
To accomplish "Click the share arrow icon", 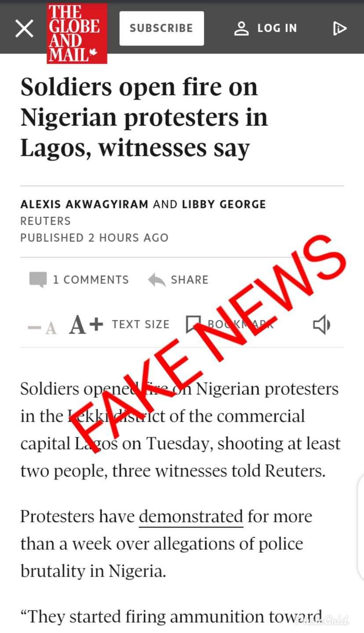I will pyautogui.click(x=157, y=280).
